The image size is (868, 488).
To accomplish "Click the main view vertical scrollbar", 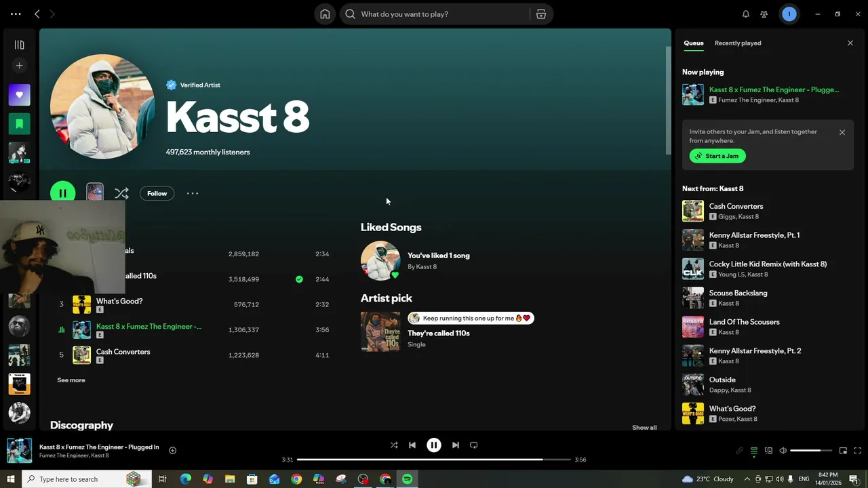I will click(668, 100).
